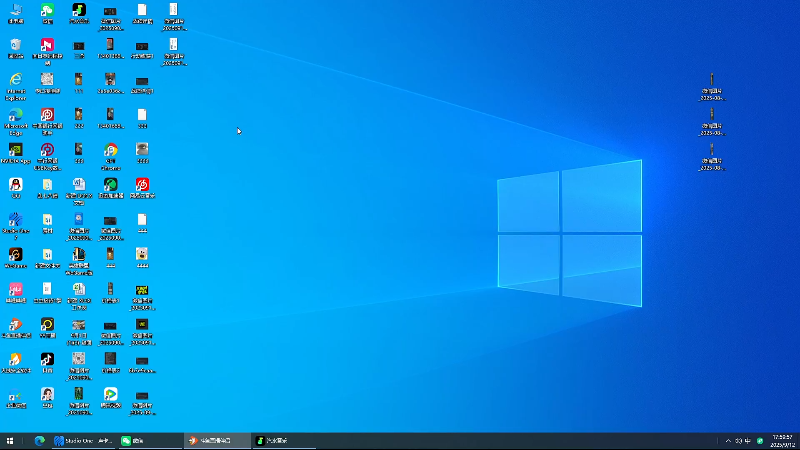
Task: Select the Recycle Bin icon
Action: coord(16,48)
